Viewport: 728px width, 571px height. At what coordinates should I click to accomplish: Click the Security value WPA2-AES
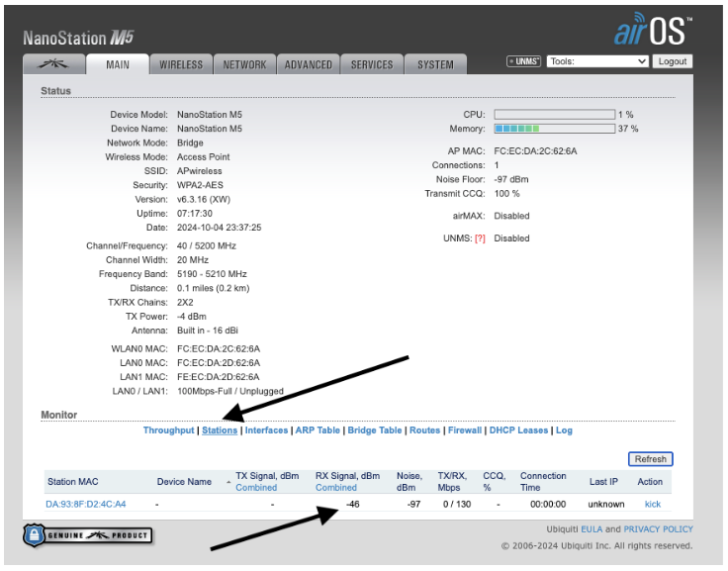(x=200, y=185)
